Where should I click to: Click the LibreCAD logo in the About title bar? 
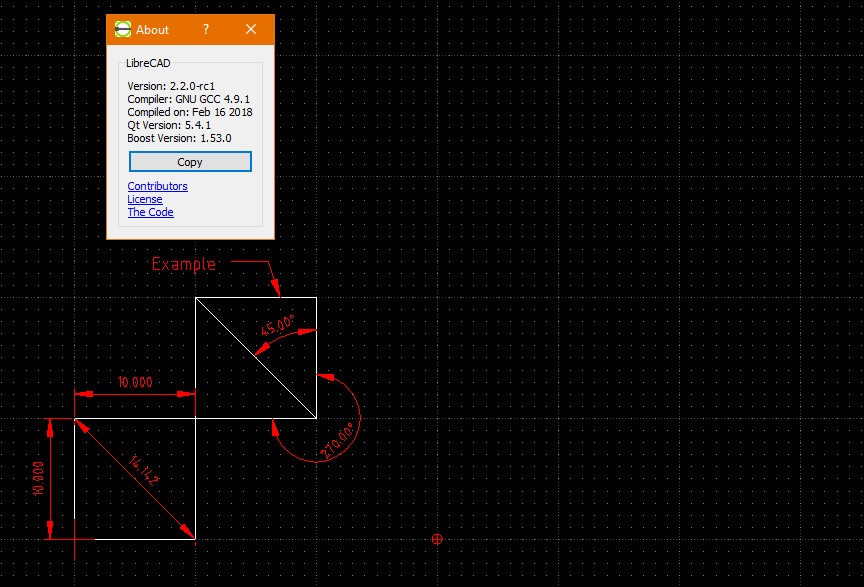click(122, 29)
